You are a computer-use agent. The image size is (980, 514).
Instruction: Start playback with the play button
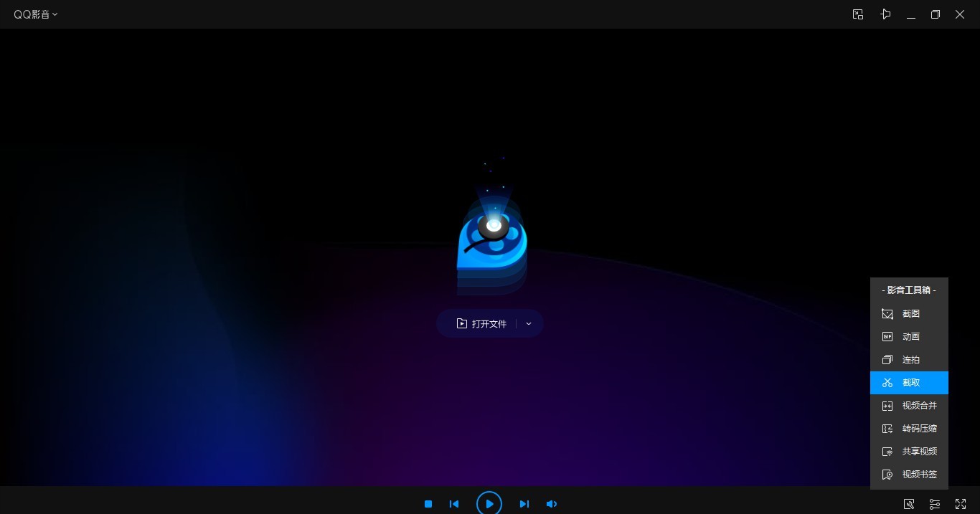[x=489, y=503]
